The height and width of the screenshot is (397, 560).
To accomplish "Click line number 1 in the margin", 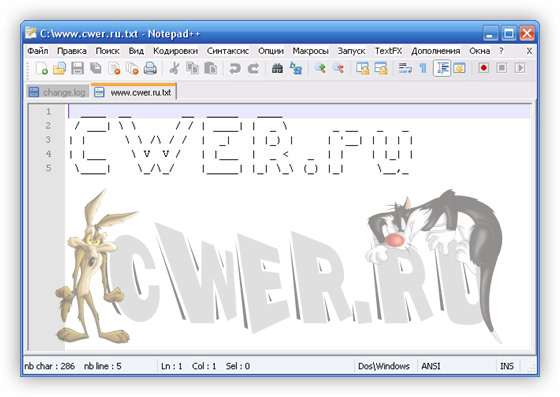I will click(x=48, y=111).
